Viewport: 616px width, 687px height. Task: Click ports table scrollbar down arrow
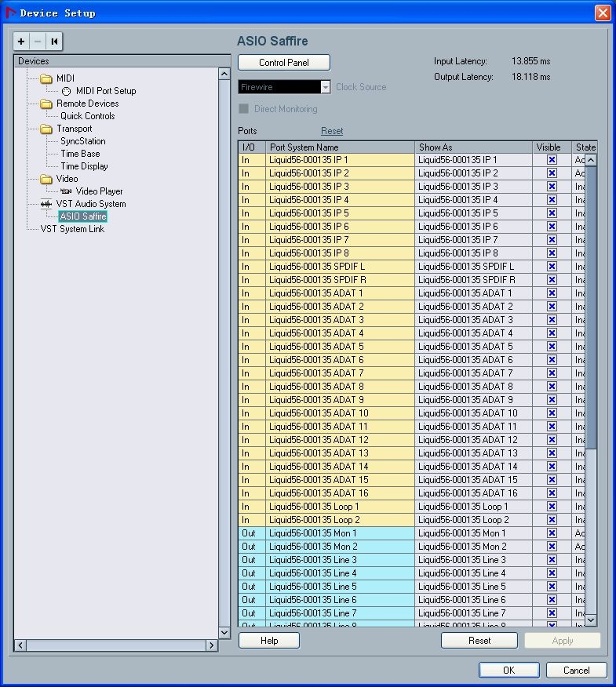click(591, 620)
